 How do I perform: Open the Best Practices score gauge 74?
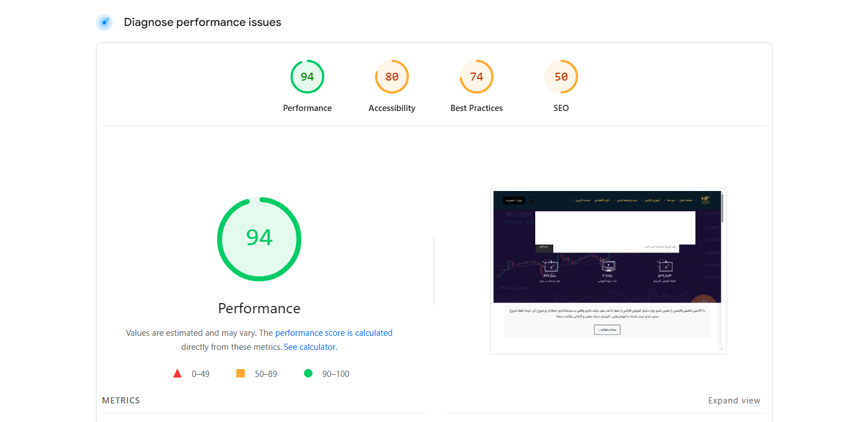(x=477, y=77)
